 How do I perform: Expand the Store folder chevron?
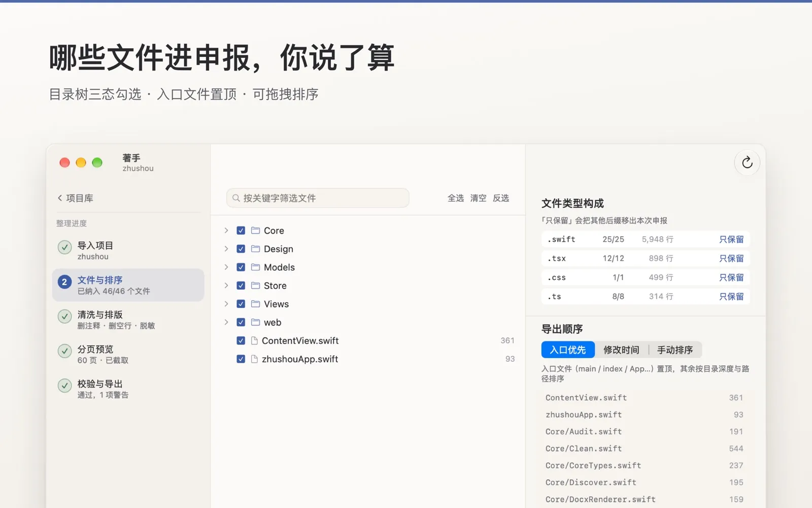[x=226, y=285]
